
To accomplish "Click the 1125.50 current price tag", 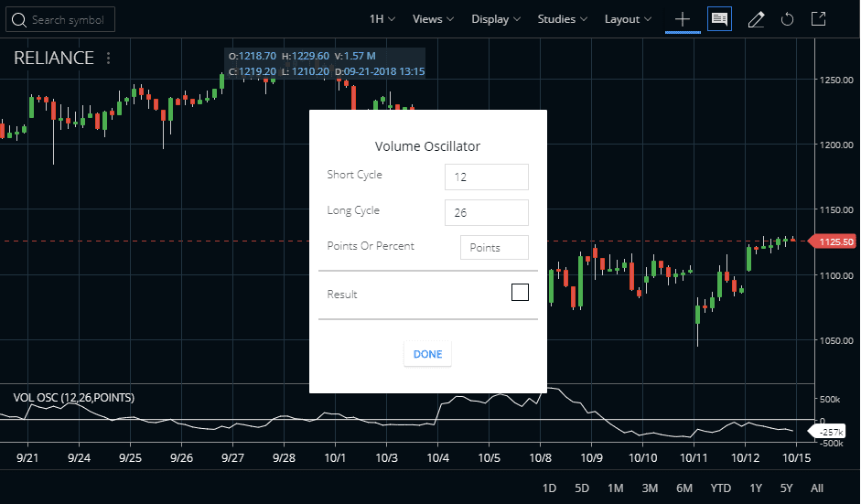I will coord(834,241).
